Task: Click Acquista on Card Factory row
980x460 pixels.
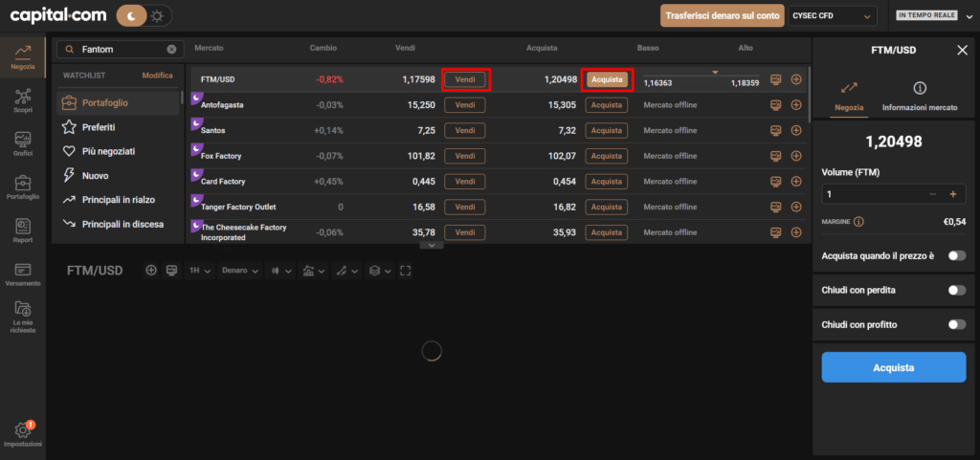Action: [x=607, y=181]
